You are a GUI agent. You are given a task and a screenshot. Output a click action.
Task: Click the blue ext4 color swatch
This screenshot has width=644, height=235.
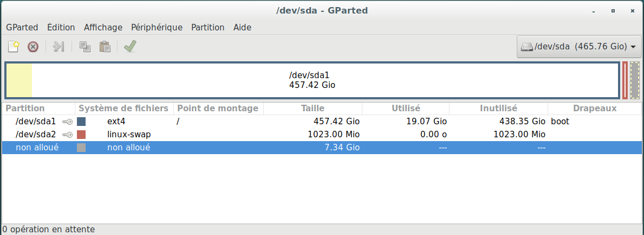81,122
